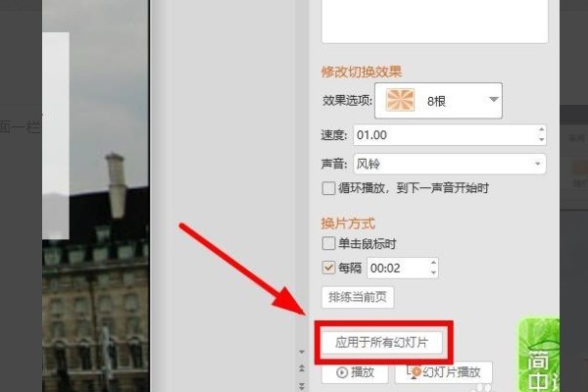Click the 播放 button
The width and height of the screenshot is (588, 392).
(355, 372)
